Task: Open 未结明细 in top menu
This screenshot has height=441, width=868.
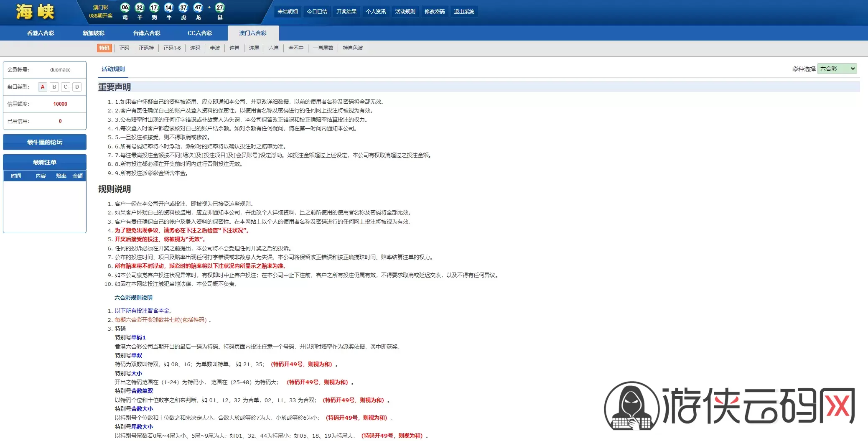Action: click(288, 12)
